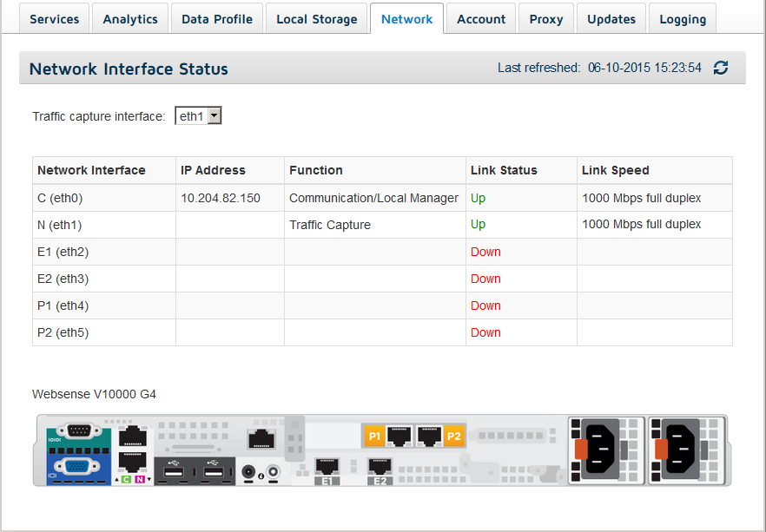Click the P2 port label on appliance image

point(454,436)
